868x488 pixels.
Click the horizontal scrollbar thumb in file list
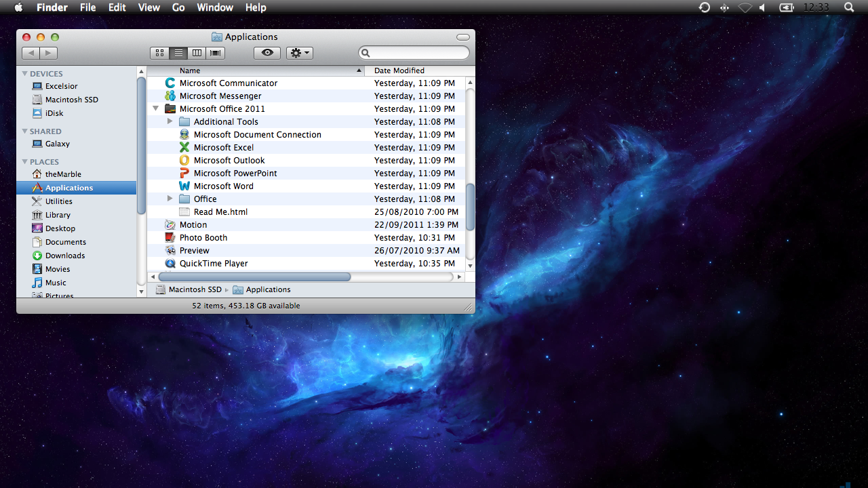[x=254, y=277]
